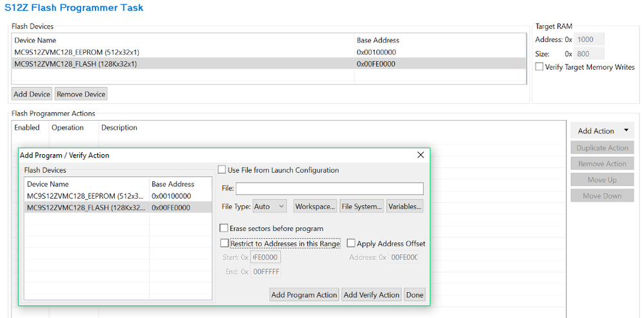
Task: Select MC9S12ZVMC128_FLASH row in main Flash Devices
Action: (268, 64)
